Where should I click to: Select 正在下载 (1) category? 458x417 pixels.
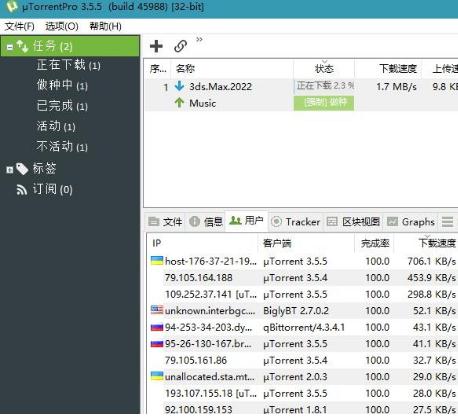pos(69,65)
